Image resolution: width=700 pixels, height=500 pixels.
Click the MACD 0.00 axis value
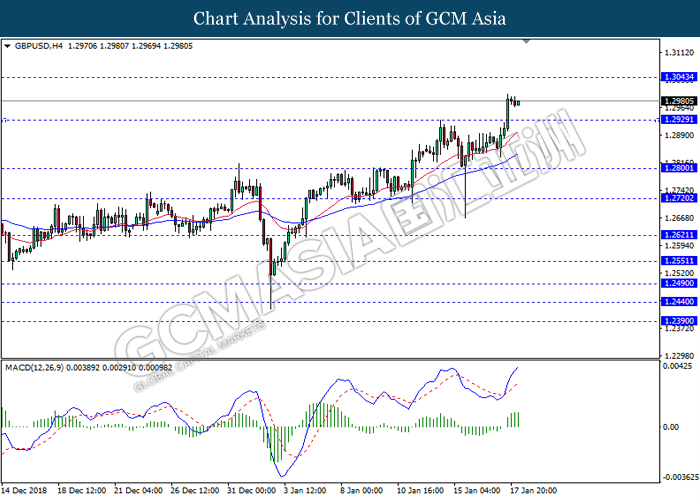click(x=671, y=427)
